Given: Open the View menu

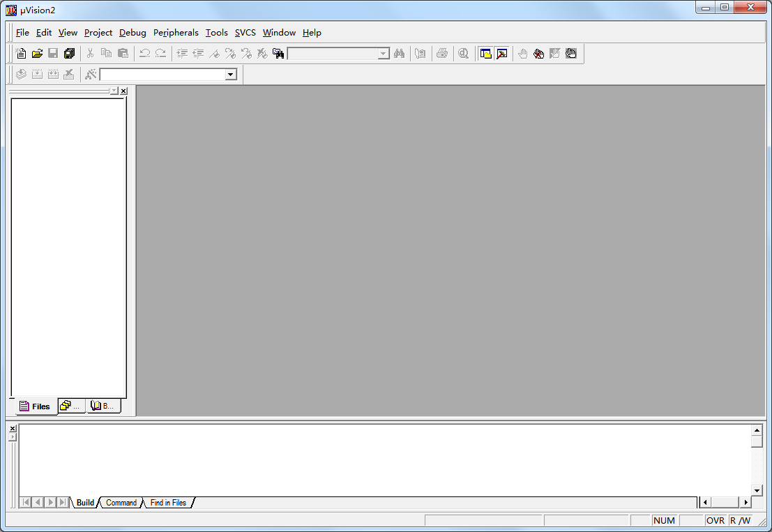Looking at the screenshot, I should 68,33.
